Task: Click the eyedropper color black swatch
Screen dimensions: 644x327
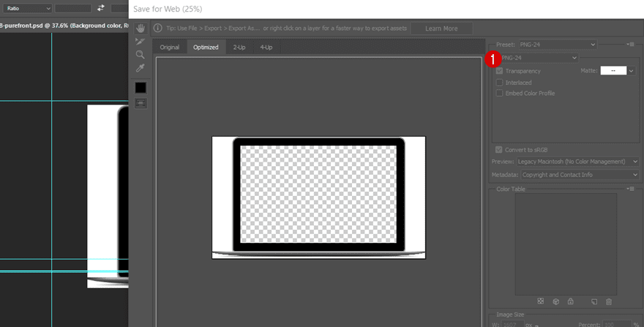Action: point(141,88)
